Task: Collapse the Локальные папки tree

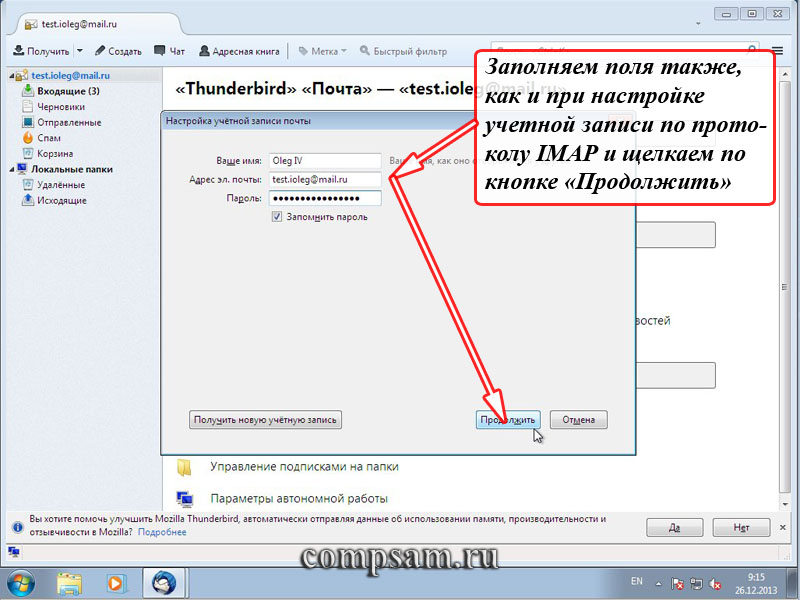Action: pos(11,169)
